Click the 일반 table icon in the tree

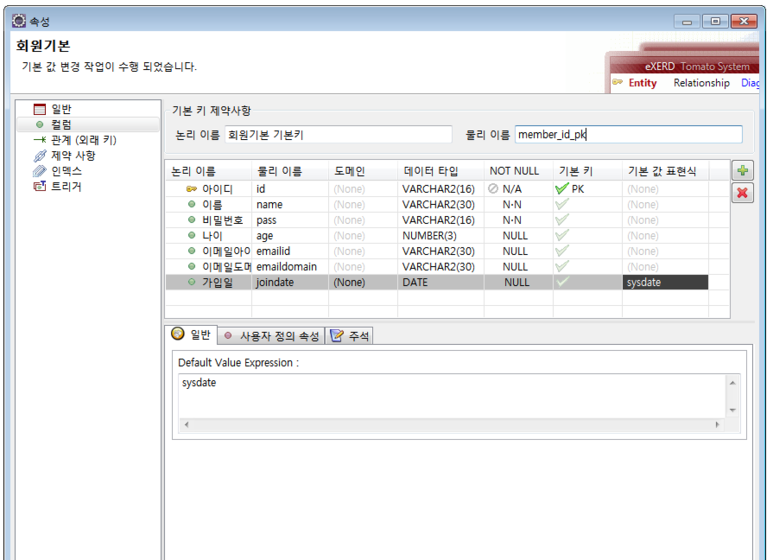click(39, 109)
